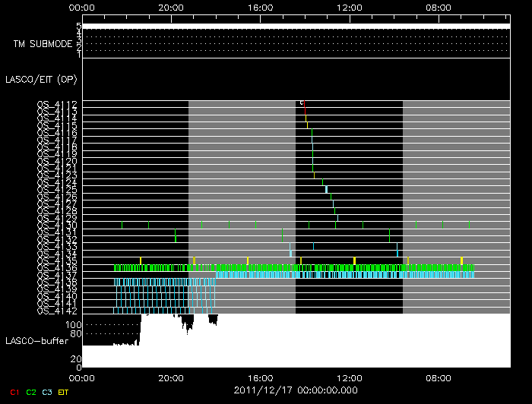532x404 pixels.
Task: Click the cyan C3 marker in the OS_4125 row
Action: click(x=326, y=189)
